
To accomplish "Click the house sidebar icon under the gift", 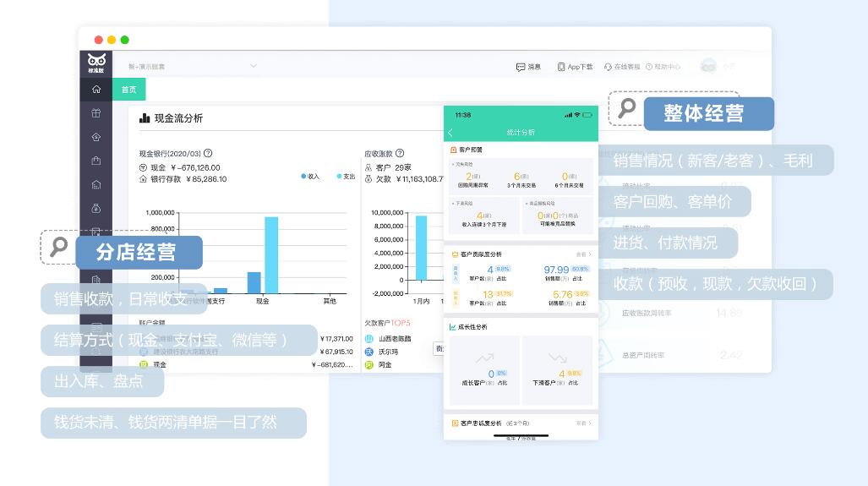I will tap(96, 137).
